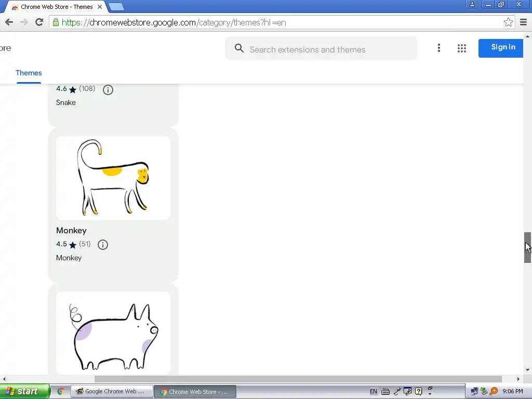The height and width of the screenshot is (399, 532).
Task: Click the 4.6 rating of Snake theme
Action: click(61, 88)
